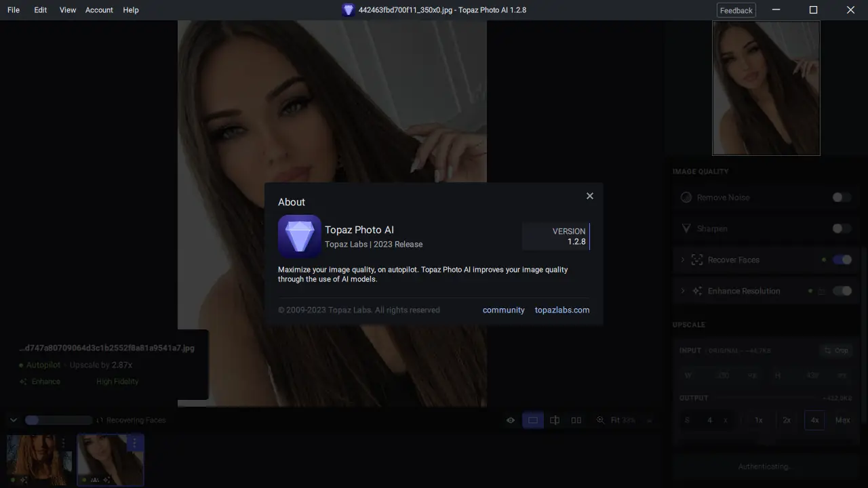The width and height of the screenshot is (868, 488).
Task: Click the navigator preview thumbnail
Action: pos(766,88)
